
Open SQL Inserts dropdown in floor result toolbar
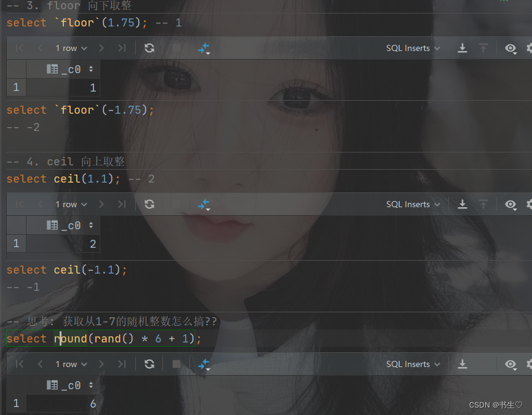click(x=413, y=48)
